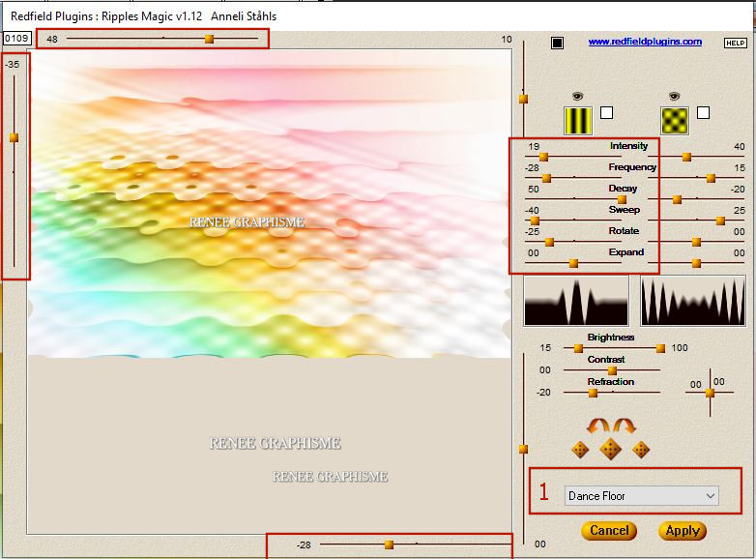Tick the checkbox beside the checkered pattern
Viewport: 756px width, 559px height.
click(x=704, y=113)
